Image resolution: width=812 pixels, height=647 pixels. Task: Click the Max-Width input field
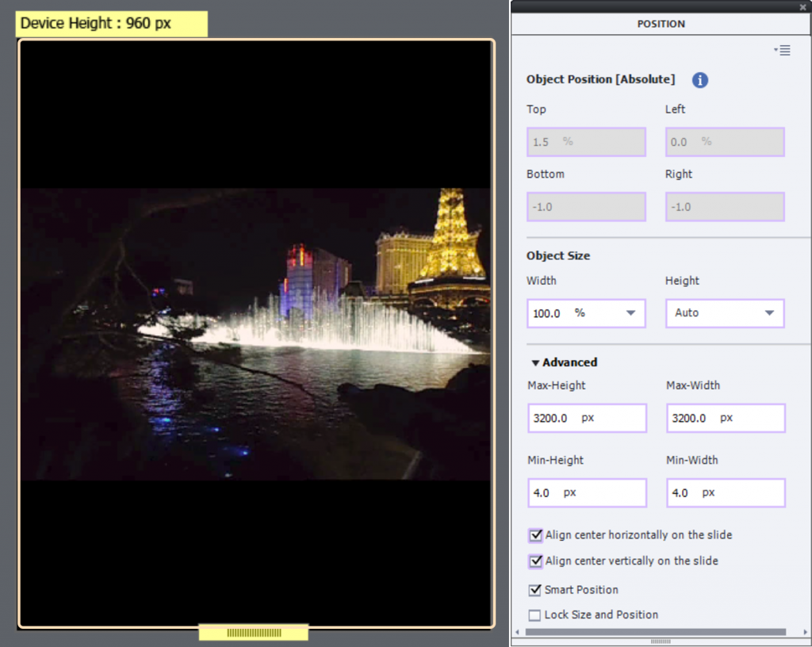[x=725, y=418]
